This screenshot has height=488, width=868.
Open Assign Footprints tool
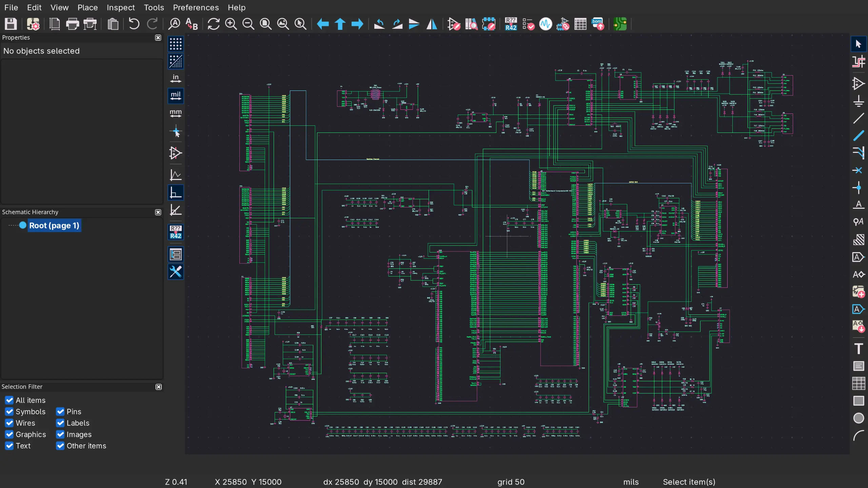coord(563,24)
